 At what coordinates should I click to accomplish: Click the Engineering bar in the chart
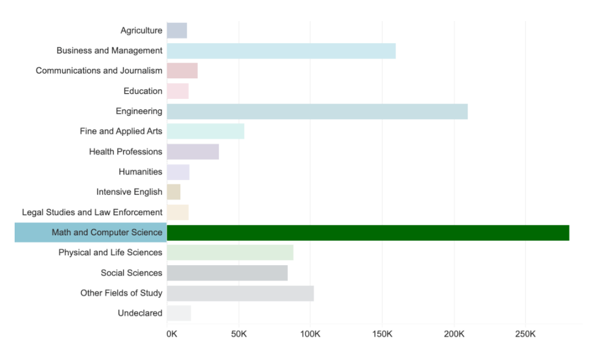click(317, 111)
